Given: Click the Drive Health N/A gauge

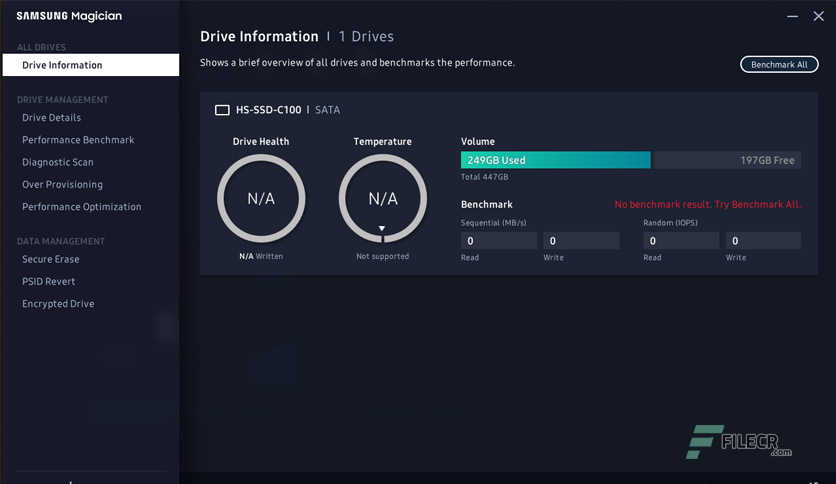Looking at the screenshot, I should coord(261,198).
